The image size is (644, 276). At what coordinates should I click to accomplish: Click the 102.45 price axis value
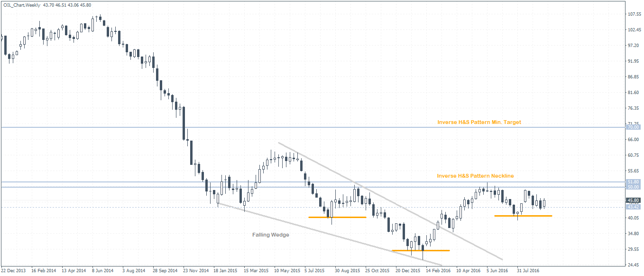coord(634,30)
